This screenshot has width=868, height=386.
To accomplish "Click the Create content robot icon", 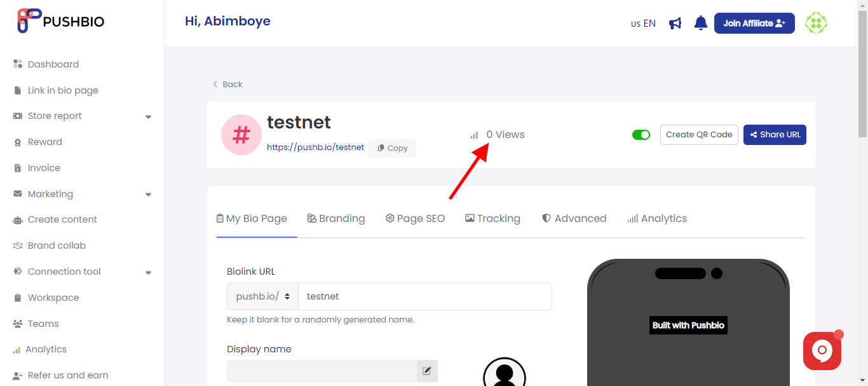I will [18, 220].
